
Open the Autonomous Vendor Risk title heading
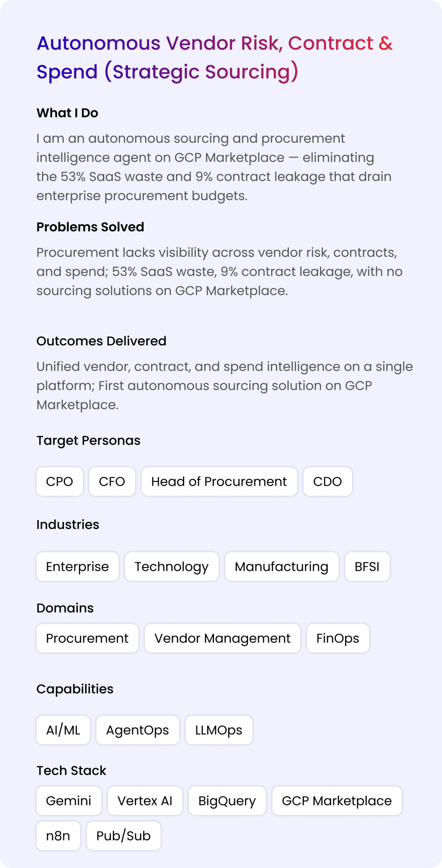214,57
